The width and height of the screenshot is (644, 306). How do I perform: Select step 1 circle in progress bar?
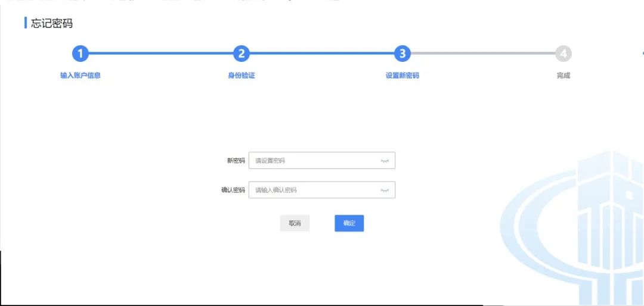click(80, 54)
